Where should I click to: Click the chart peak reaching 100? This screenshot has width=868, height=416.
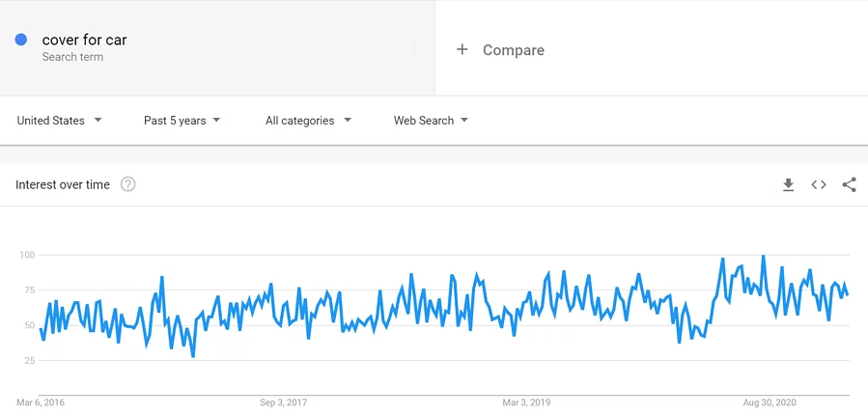point(764,256)
